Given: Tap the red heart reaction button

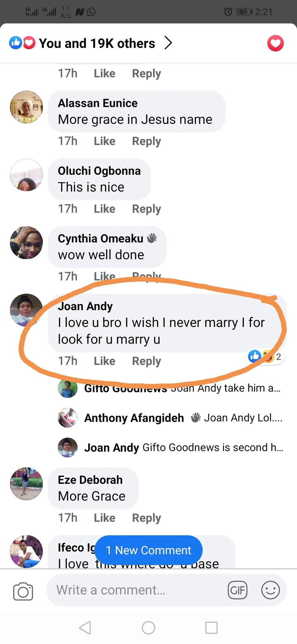Looking at the screenshot, I should (275, 43).
